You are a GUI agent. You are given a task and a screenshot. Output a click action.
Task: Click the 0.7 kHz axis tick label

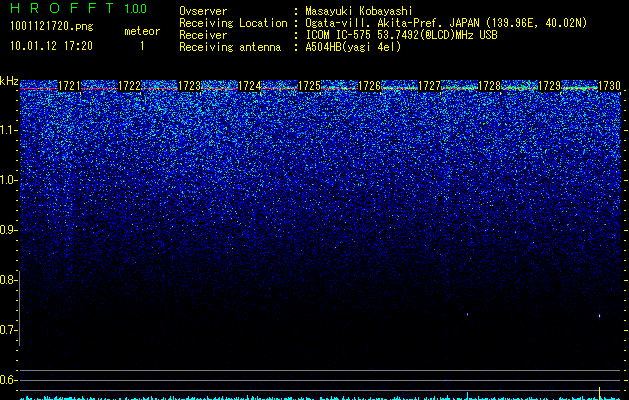8,330
